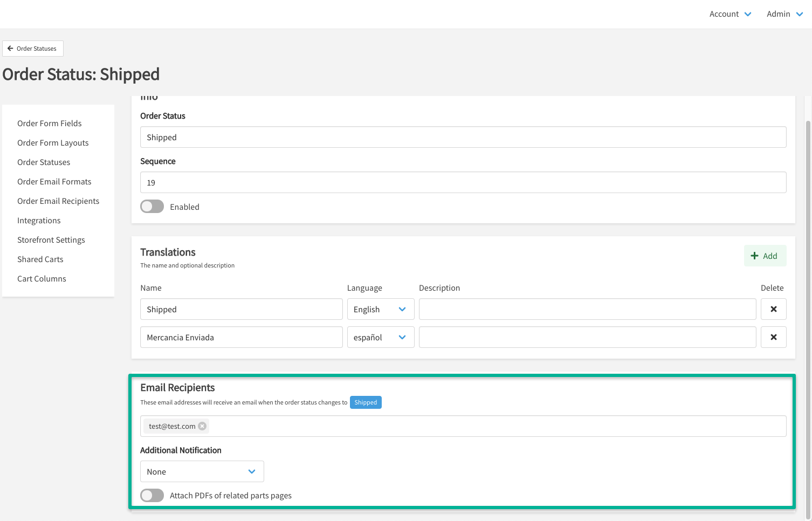Go to Order Email Recipients
The image size is (812, 521).
click(58, 201)
